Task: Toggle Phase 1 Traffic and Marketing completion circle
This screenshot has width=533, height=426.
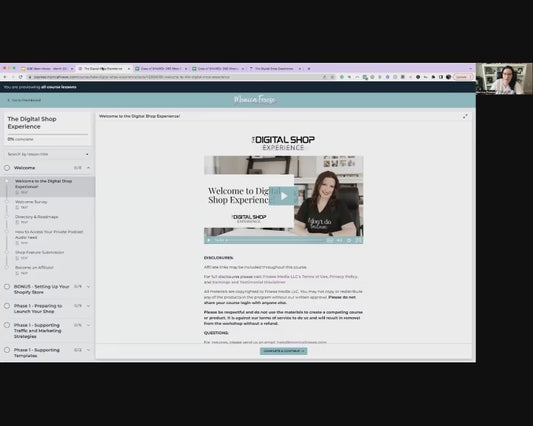Action: coord(7,325)
